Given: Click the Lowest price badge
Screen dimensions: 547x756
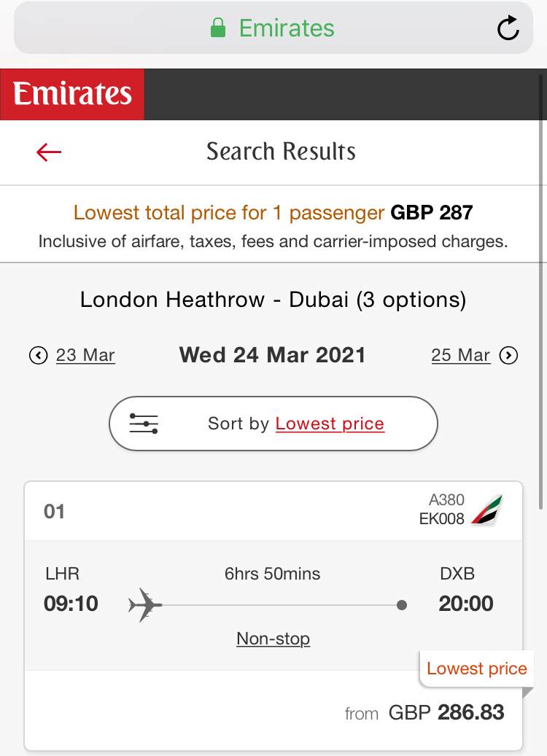Looking at the screenshot, I should [x=476, y=669].
